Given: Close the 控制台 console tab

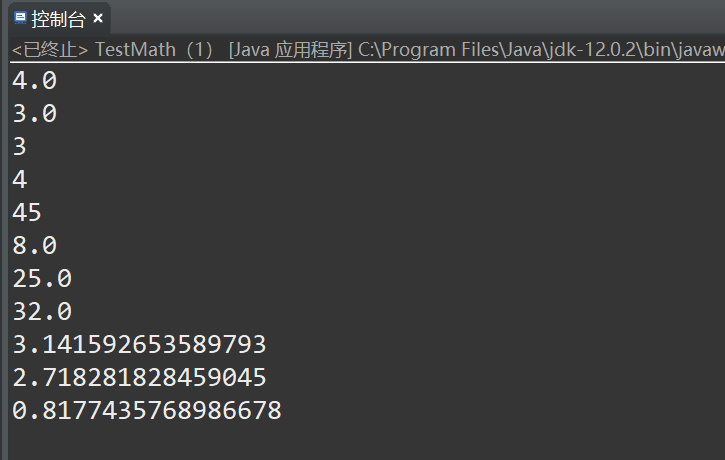Looking at the screenshot, I should point(98,18).
